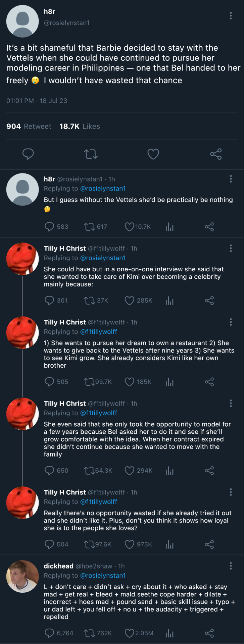The image size is (244, 644).
Task: Like the main tweet about Barbie
Action: coord(153,154)
